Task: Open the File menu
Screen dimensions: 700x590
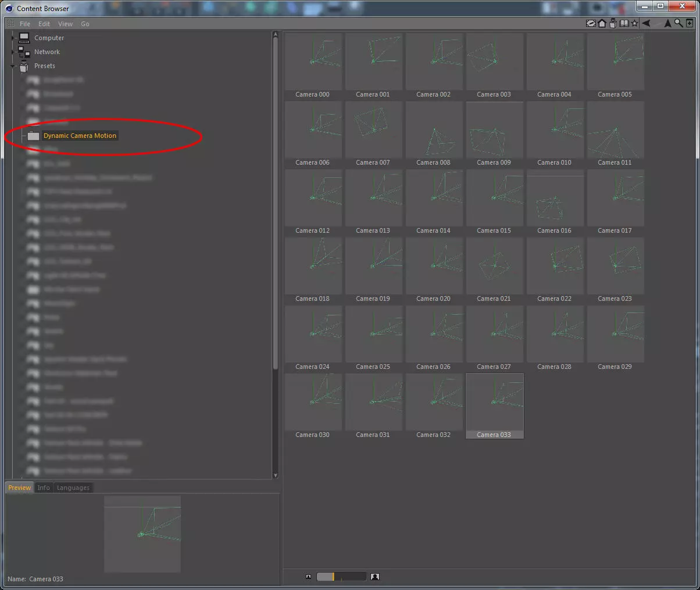Action: click(25, 24)
